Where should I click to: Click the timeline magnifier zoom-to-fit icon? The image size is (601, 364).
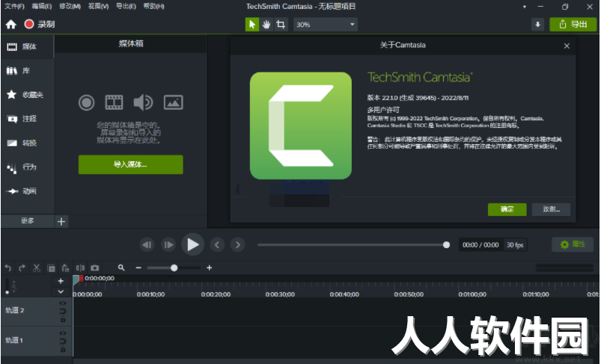click(x=121, y=268)
